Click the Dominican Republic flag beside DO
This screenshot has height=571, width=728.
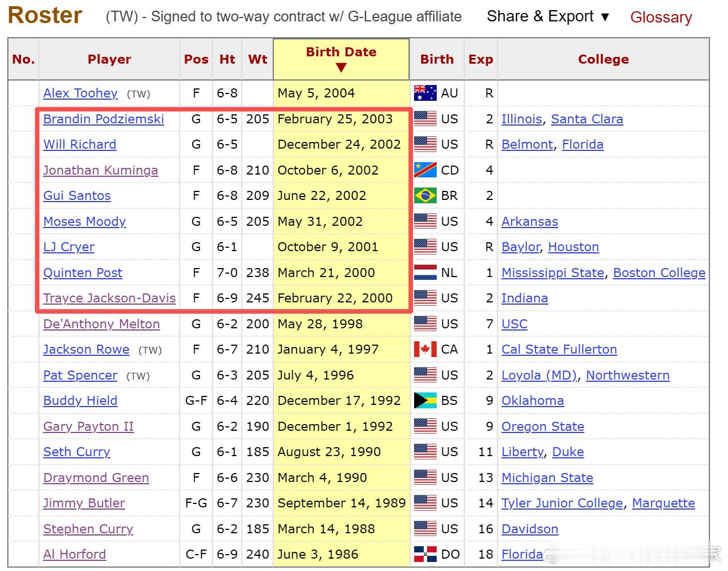click(x=425, y=554)
